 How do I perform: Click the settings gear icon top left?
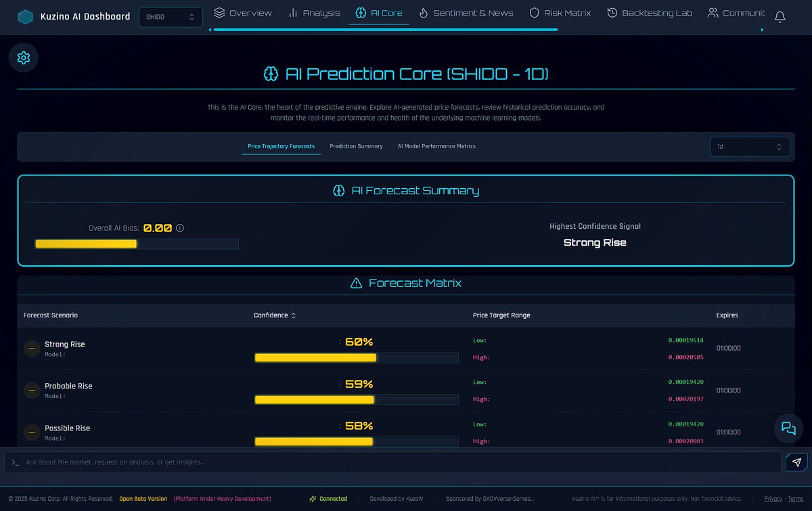pos(23,58)
